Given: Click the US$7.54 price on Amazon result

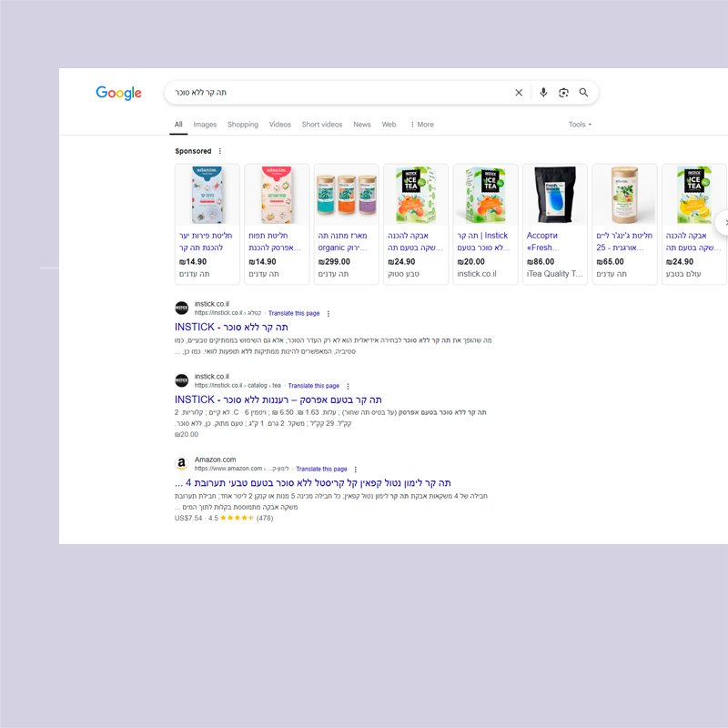Looking at the screenshot, I should [188, 518].
